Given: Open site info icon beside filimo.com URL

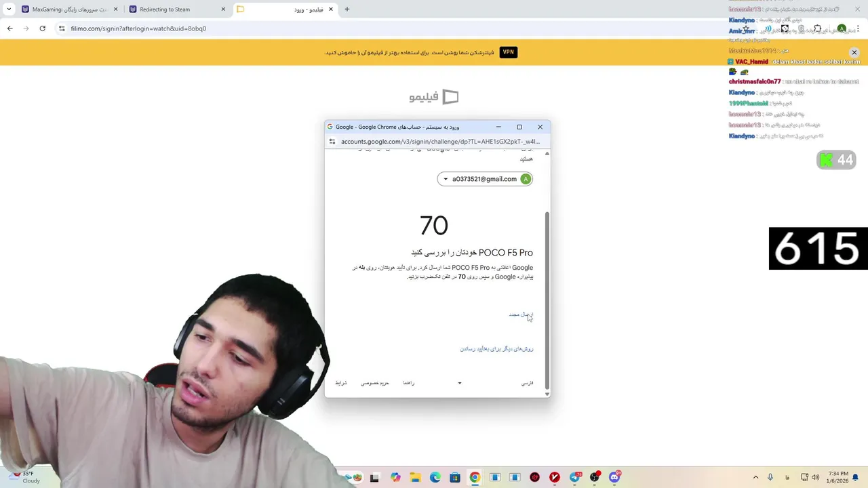Looking at the screenshot, I should coord(62,28).
